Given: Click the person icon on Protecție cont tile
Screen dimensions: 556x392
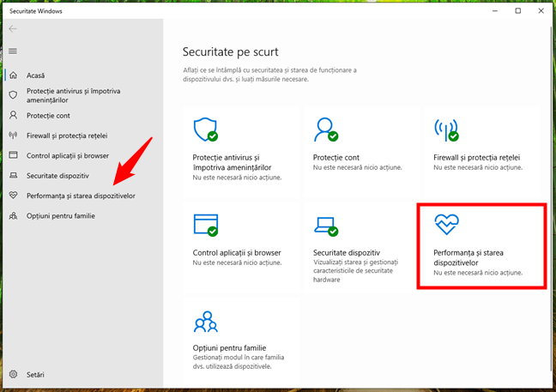Looking at the screenshot, I should (325, 130).
